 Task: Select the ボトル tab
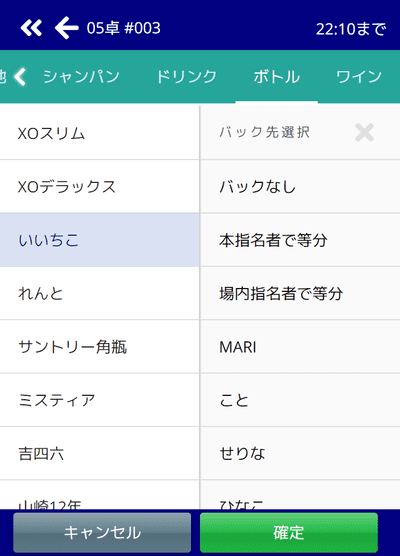pyautogui.click(x=277, y=77)
